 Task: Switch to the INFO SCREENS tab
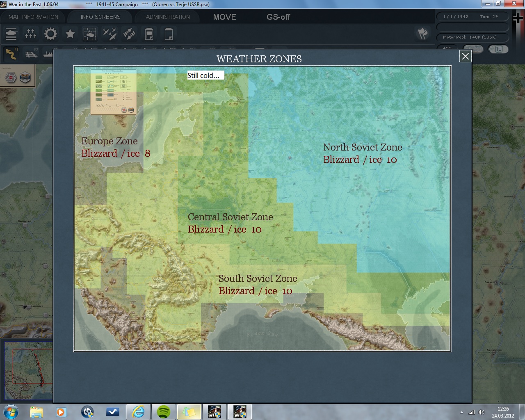coord(100,17)
